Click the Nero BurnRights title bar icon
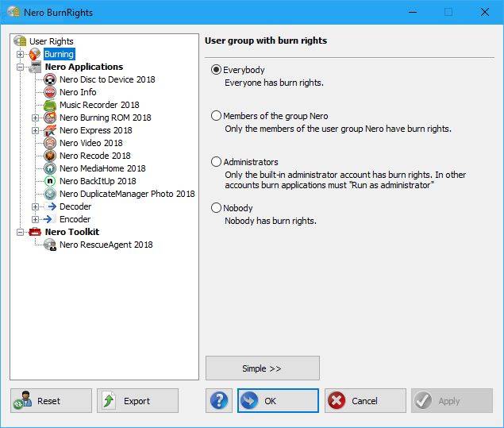Image resolution: width=504 pixels, height=428 pixels. (13, 12)
